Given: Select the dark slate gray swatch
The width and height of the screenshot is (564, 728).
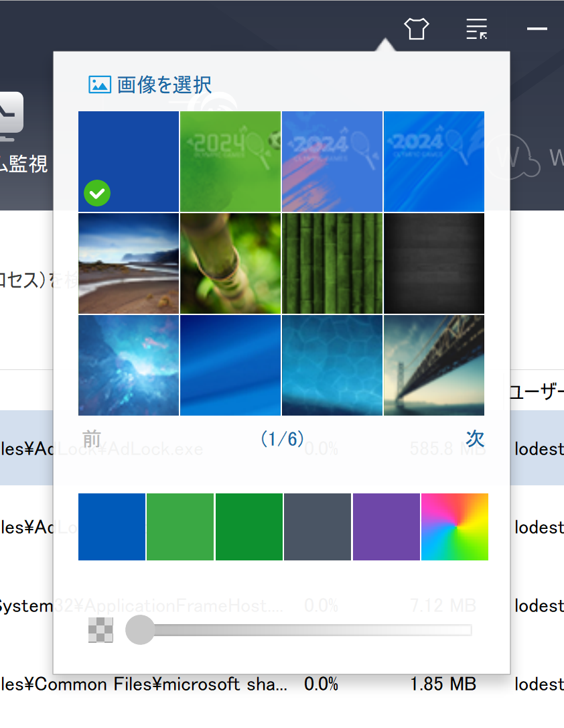Looking at the screenshot, I should pos(318,527).
